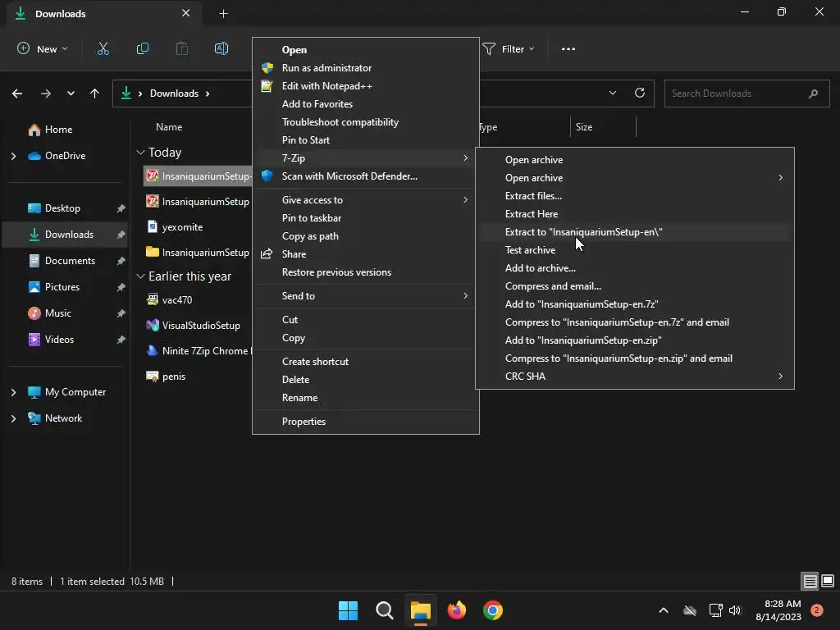Click Share in context menu

(365, 254)
